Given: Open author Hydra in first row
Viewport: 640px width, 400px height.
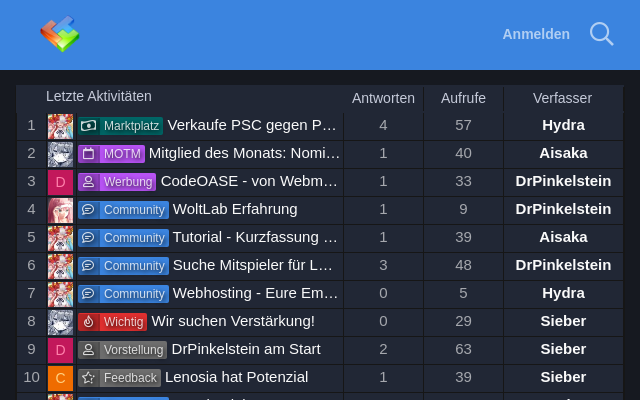Looking at the screenshot, I should click(x=563, y=125).
